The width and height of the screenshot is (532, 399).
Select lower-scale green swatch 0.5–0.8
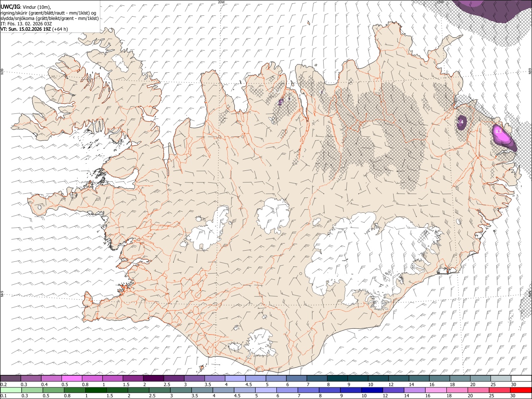pos(53,390)
